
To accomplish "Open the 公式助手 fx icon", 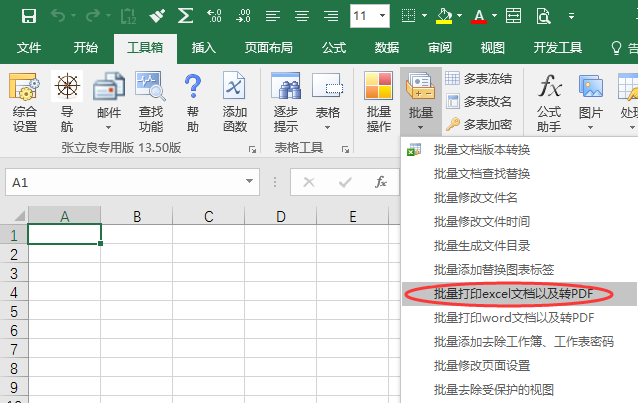I will pyautogui.click(x=548, y=102).
